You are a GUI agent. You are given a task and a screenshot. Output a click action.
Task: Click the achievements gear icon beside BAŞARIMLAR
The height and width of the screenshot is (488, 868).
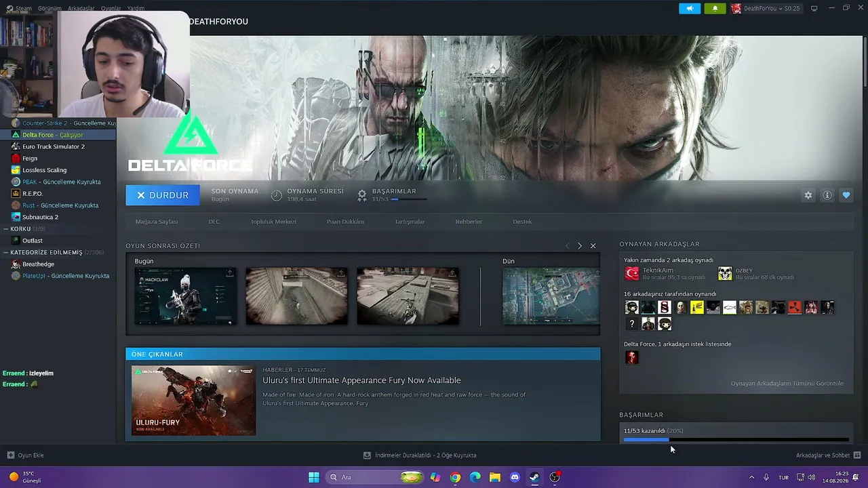click(362, 195)
